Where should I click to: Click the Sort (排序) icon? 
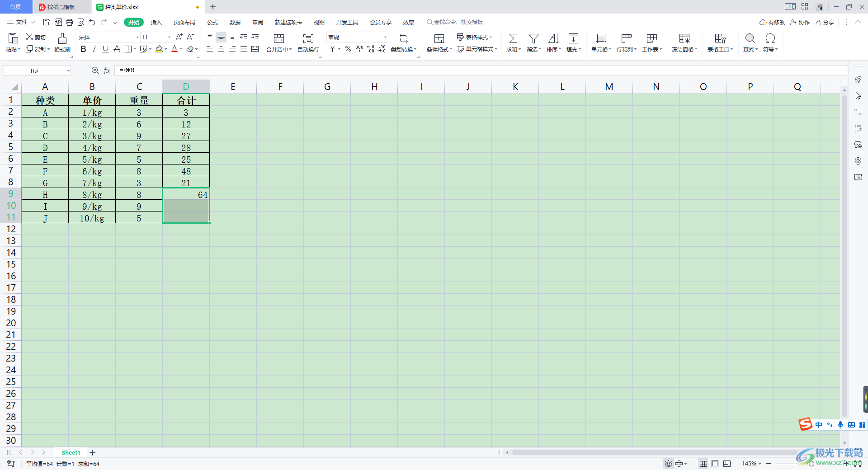tap(553, 38)
